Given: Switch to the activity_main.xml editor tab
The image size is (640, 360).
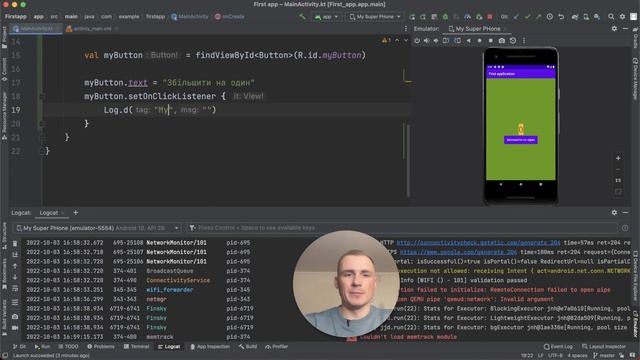Looking at the screenshot, I should click(92, 29).
